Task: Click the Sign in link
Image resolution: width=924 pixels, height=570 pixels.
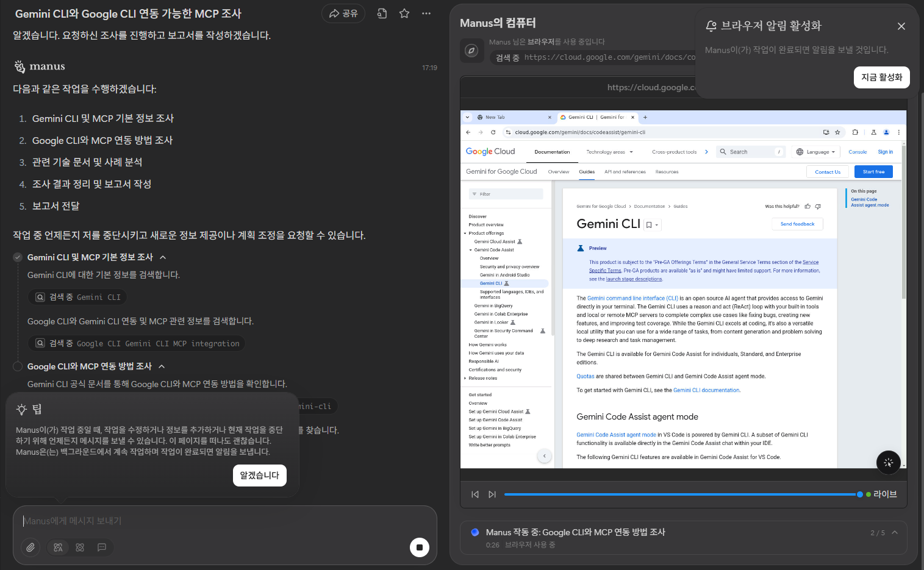Action: (x=885, y=152)
